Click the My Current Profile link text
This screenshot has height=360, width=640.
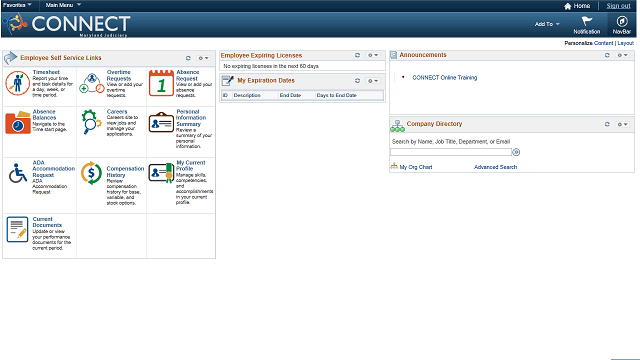(191, 165)
